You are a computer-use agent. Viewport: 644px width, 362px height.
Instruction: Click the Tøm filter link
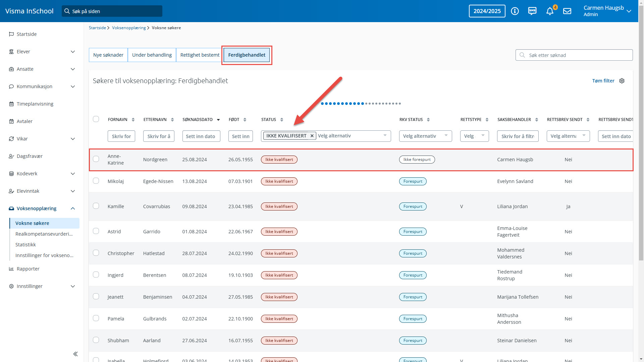(603, 81)
